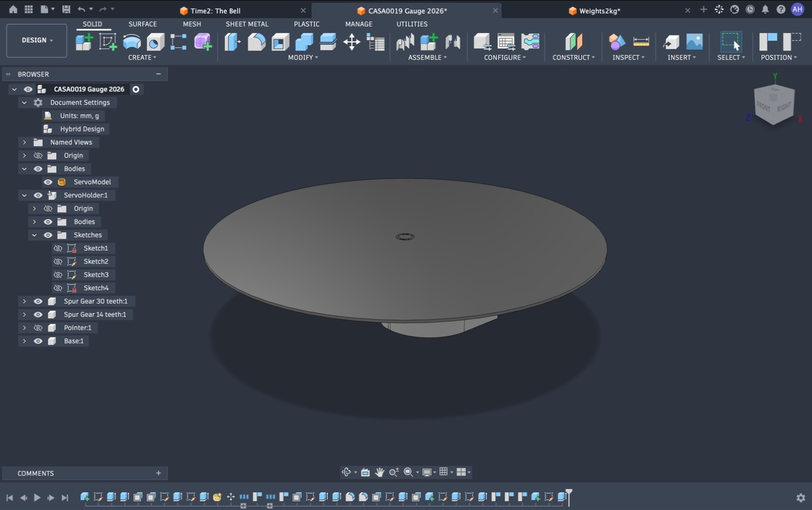Viewport: 812px width, 510px height.
Task: Collapse the ServoHolder Sketches folder
Action: (x=34, y=235)
